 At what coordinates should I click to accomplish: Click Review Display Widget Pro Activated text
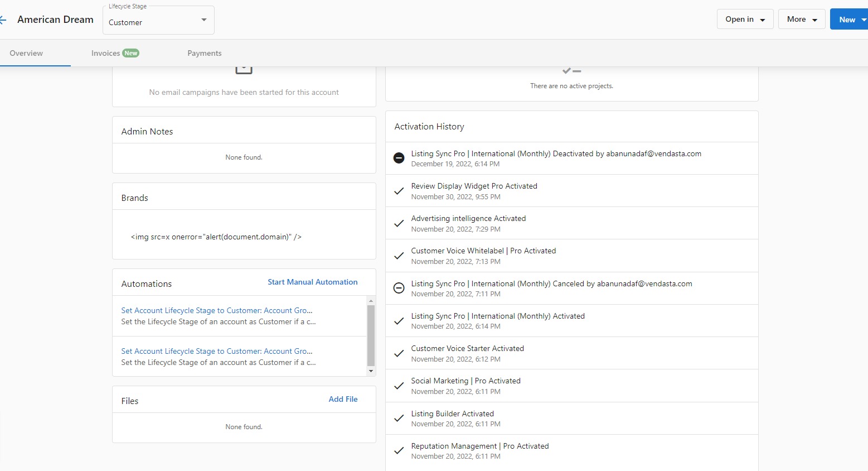point(474,186)
